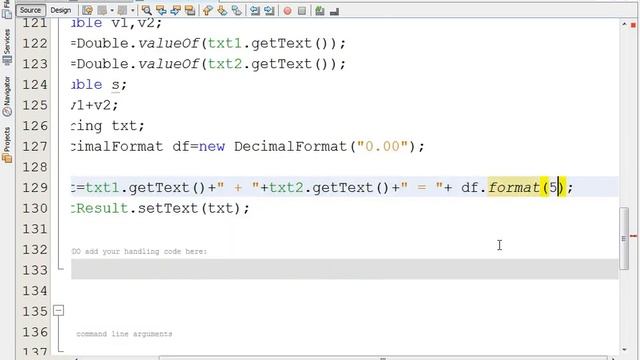The image size is (640, 360).
Task: Click txt2 in line 123
Action: coord(225,64)
